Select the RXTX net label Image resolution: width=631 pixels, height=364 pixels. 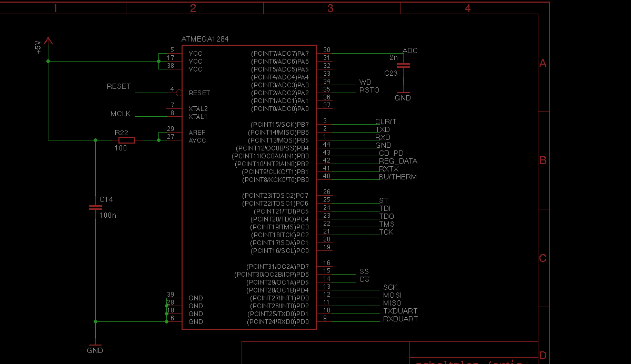(x=389, y=169)
